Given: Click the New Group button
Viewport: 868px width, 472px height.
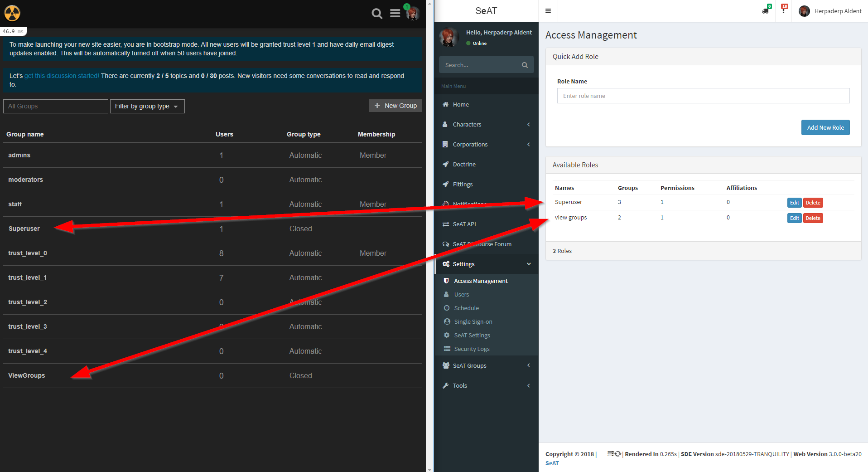Looking at the screenshot, I should tap(395, 106).
